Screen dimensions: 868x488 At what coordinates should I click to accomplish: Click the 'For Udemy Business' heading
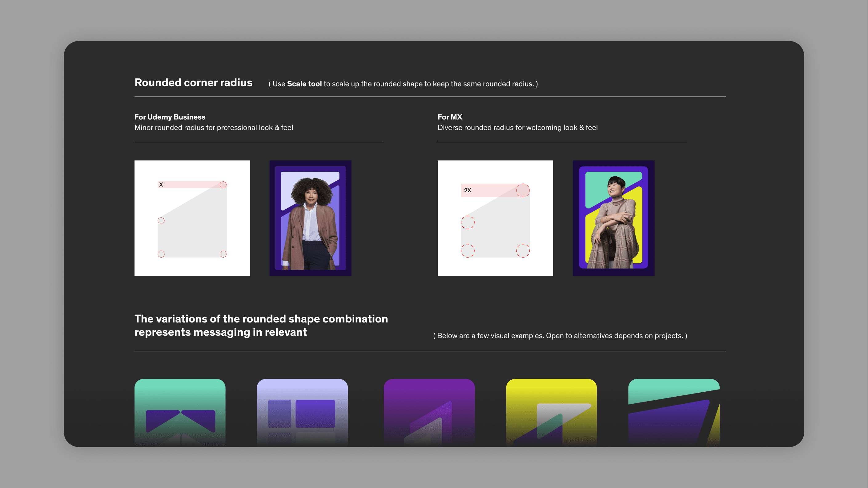tap(170, 117)
